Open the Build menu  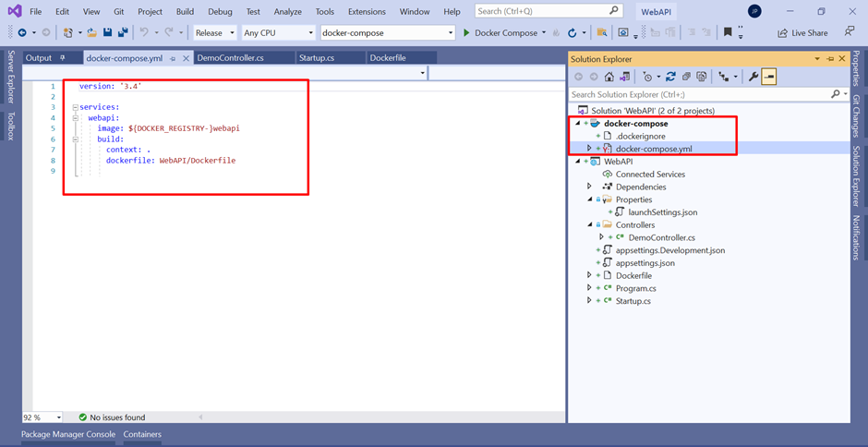pyautogui.click(x=185, y=11)
